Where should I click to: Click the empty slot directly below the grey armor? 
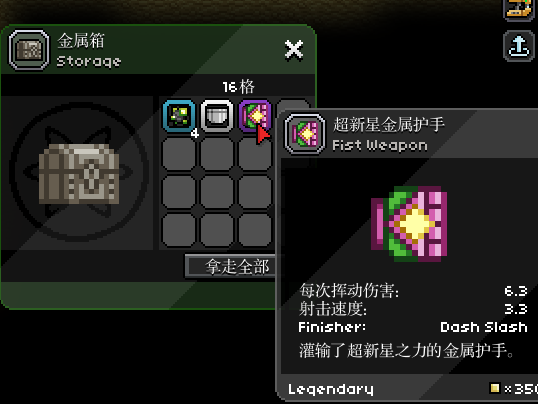217,154
